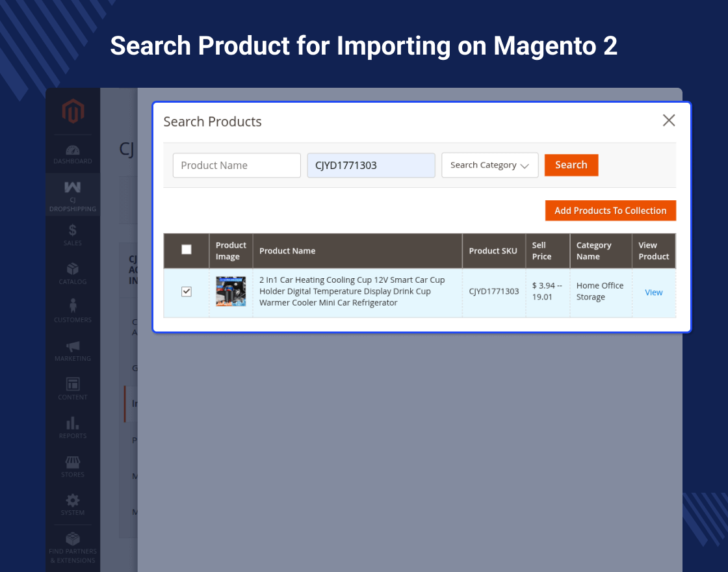This screenshot has width=728, height=572.
Task: Open the Content sidebar menu
Action: coord(73,389)
